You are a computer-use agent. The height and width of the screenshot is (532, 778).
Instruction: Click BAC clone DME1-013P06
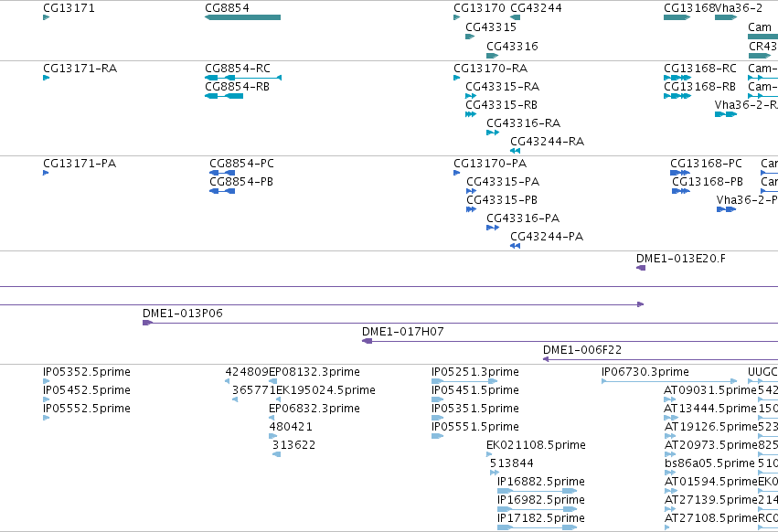click(x=183, y=314)
